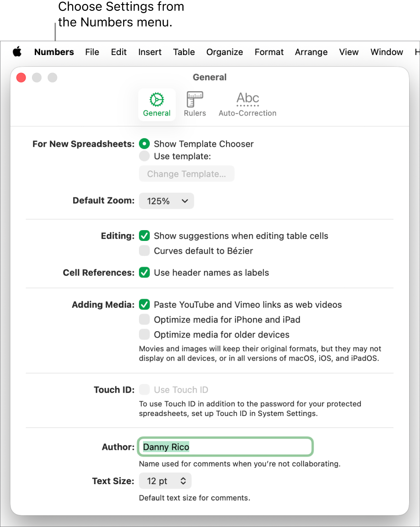Click the Change Template button

(x=186, y=174)
